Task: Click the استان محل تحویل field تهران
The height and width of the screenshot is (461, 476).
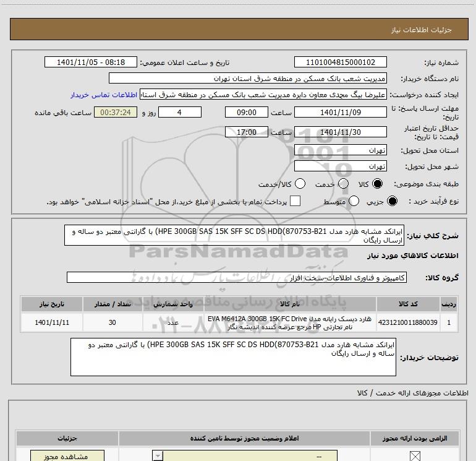Action: (340, 150)
